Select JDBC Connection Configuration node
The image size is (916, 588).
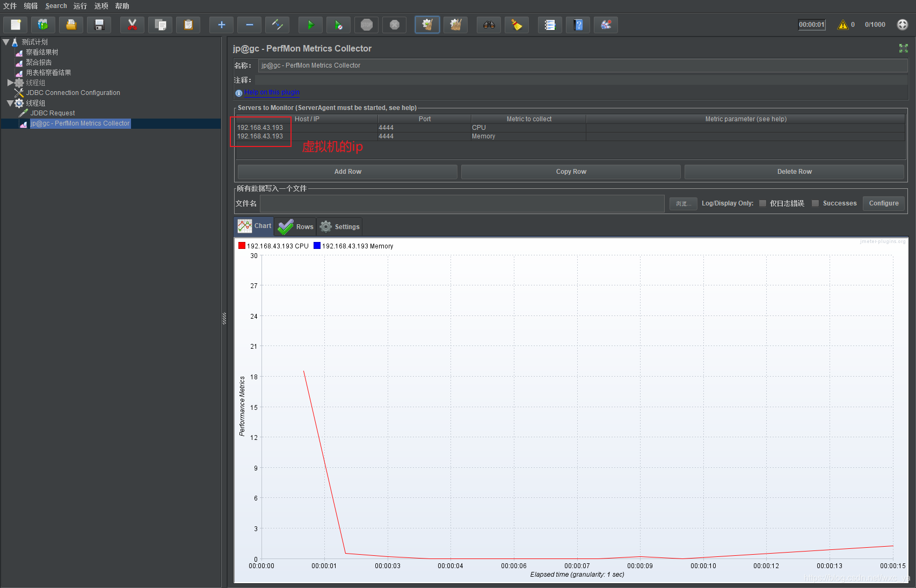[x=73, y=93]
